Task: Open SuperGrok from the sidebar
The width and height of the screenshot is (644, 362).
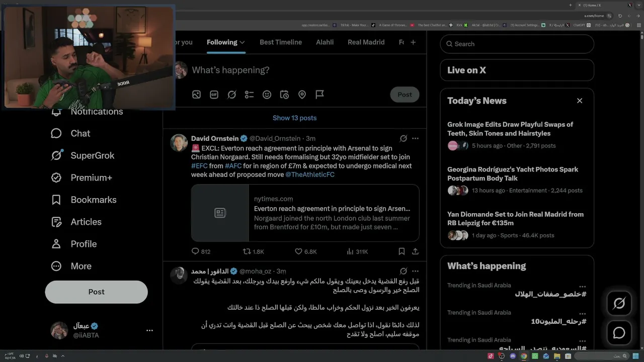Action: coord(83,155)
